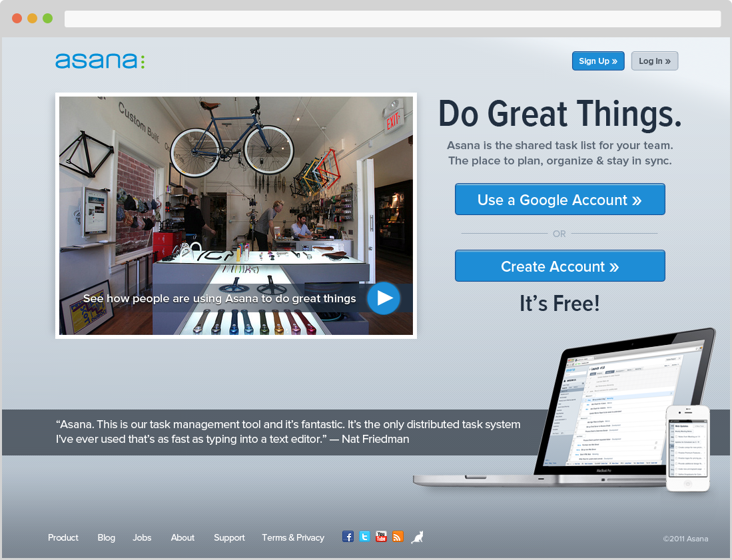The height and width of the screenshot is (560, 732).
Task: Open the Support footer link
Action: 229,537
